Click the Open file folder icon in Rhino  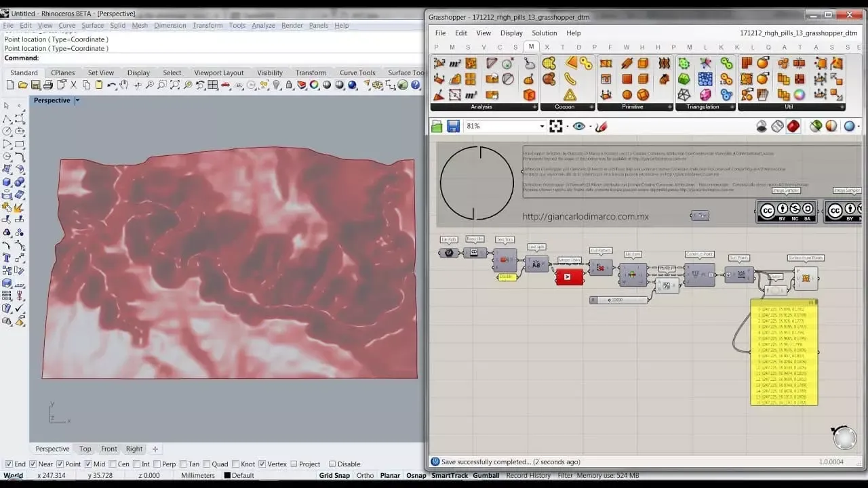click(22, 85)
